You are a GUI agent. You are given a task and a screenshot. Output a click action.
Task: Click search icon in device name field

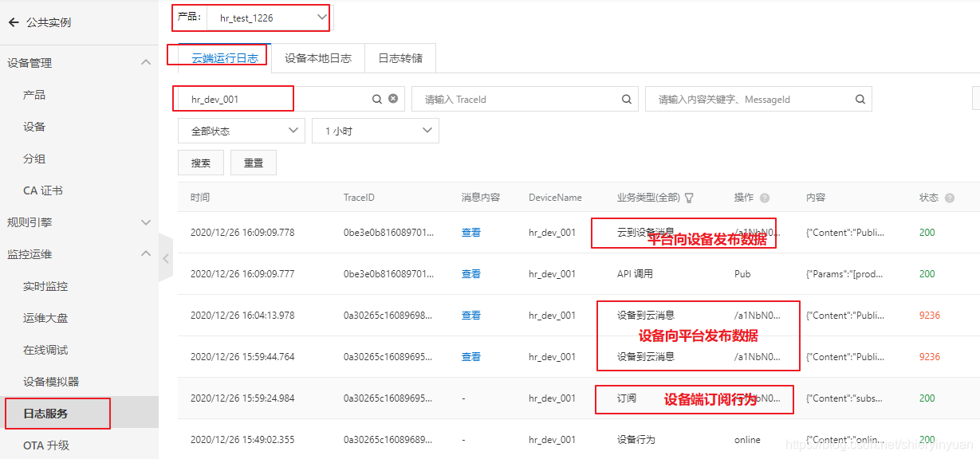377,100
